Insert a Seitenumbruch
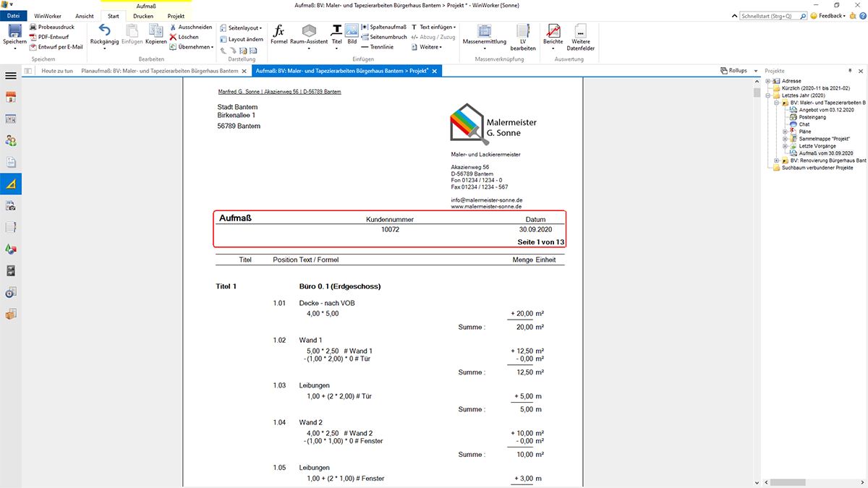This screenshot has height=488, width=868. 383,37
